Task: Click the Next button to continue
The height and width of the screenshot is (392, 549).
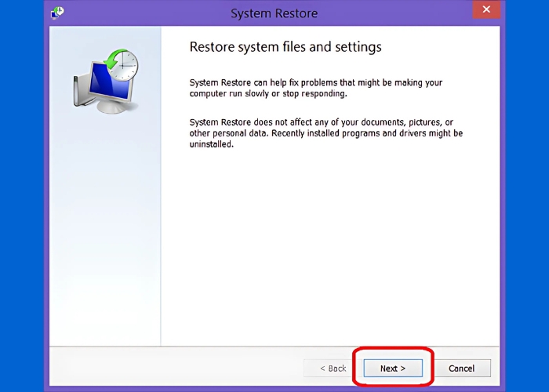Action: [x=393, y=368]
